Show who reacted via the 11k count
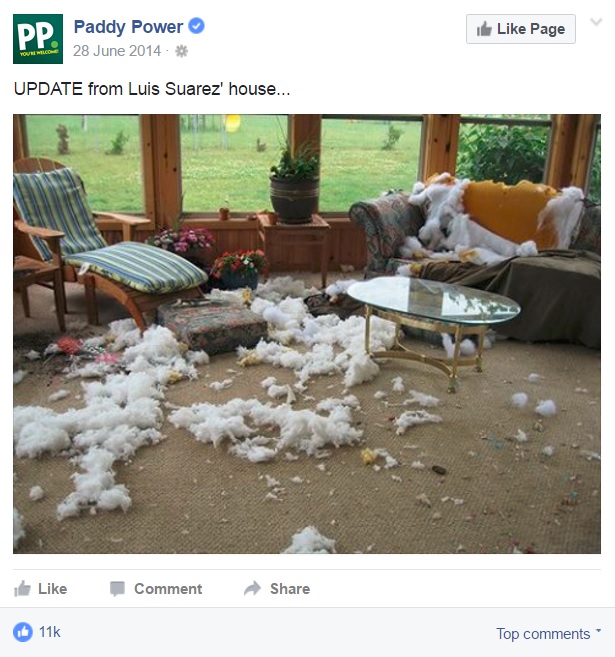 (49, 632)
